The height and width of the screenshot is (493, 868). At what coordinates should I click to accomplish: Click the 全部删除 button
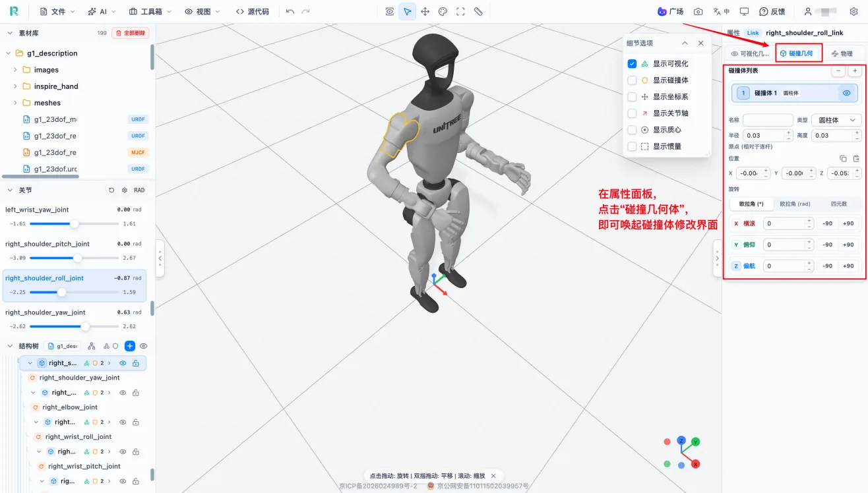(x=131, y=33)
